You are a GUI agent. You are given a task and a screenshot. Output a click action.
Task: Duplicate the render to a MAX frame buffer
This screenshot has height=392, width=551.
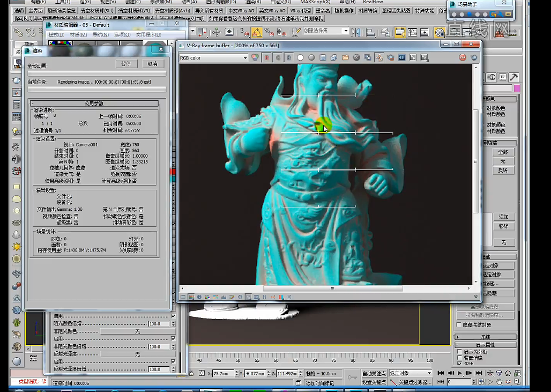click(368, 58)
